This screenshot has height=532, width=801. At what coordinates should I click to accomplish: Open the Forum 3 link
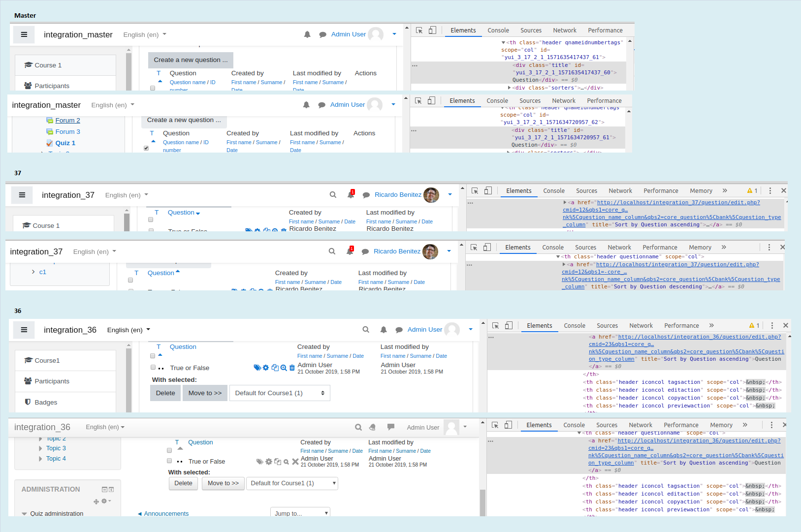pos(67,132)
